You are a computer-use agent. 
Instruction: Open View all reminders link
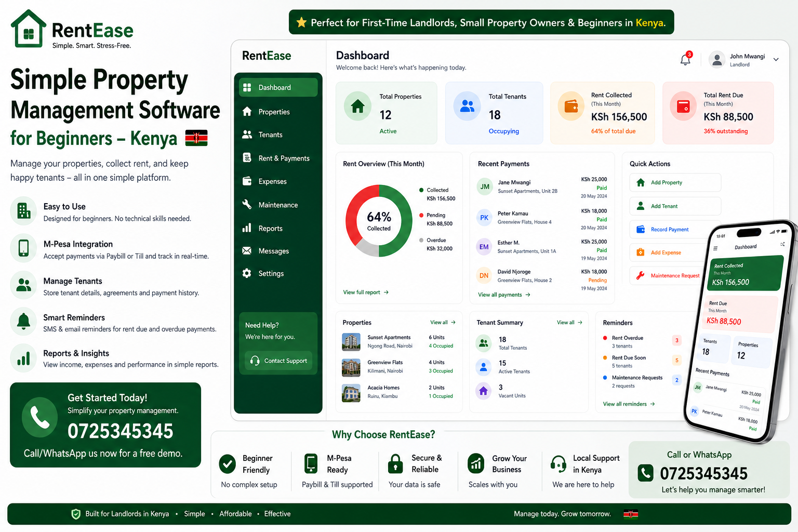[x=629, y=404]
